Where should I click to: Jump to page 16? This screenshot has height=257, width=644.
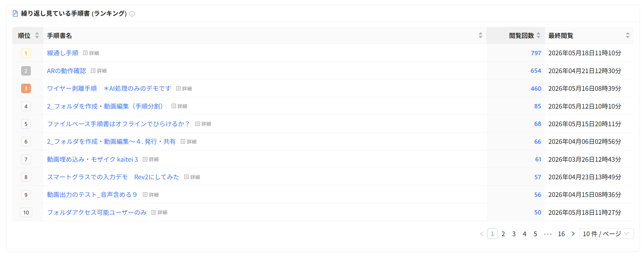tap(561, 234)
